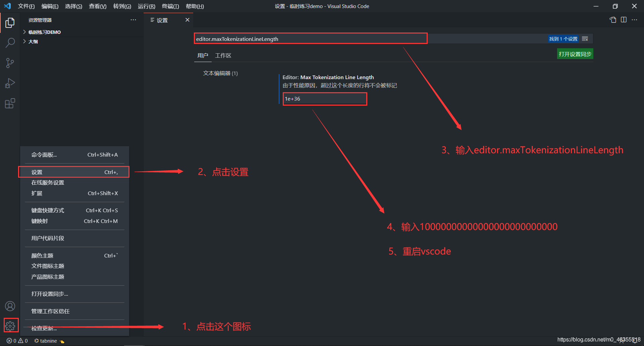Choose 设置 from the manage menu
Viewport: 644px width, 346px height.
pos(74,172)
